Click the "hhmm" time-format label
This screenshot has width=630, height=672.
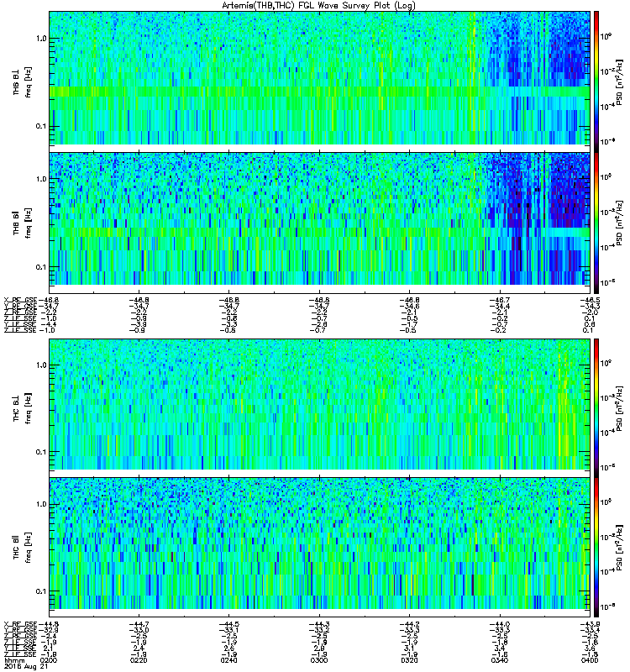tap(14, 661)
